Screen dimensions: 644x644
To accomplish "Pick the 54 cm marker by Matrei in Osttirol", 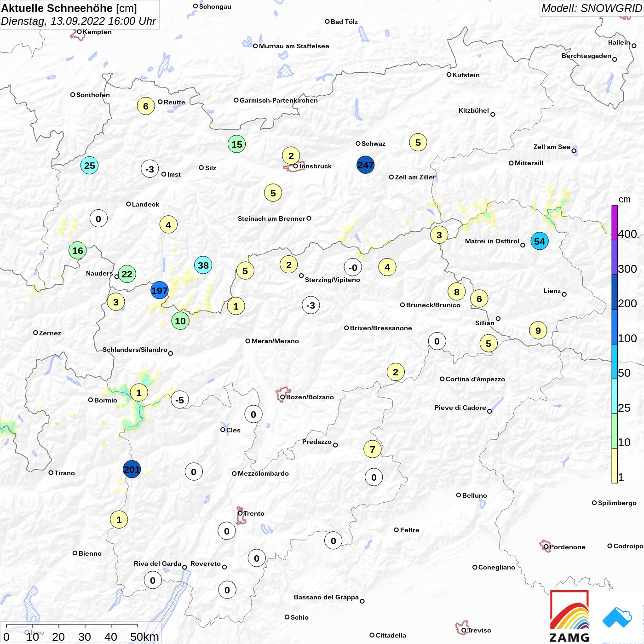I will tap(540, 241).
